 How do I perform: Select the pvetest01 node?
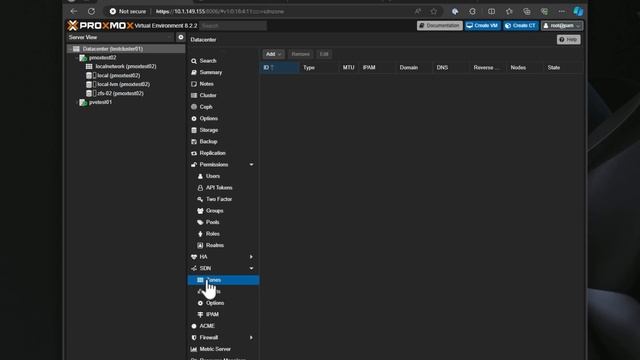[x=100, y=102]
